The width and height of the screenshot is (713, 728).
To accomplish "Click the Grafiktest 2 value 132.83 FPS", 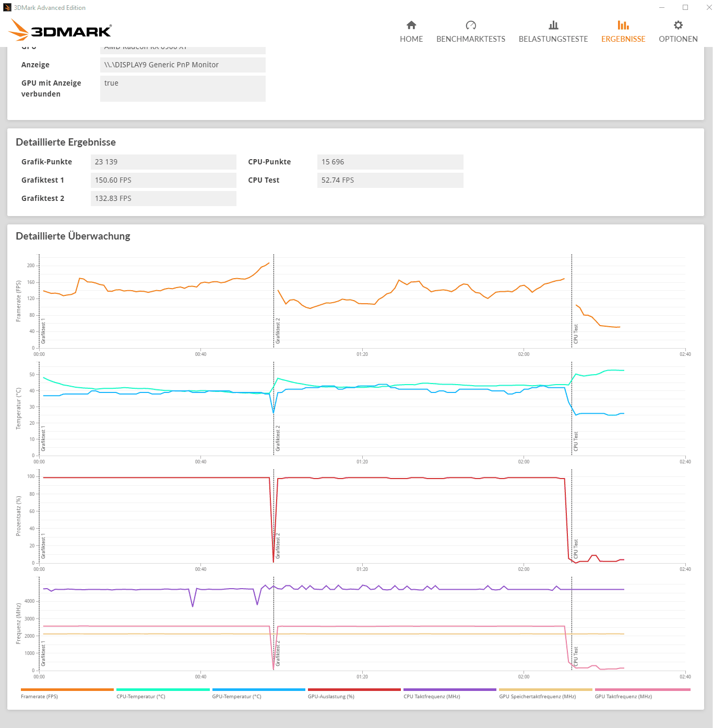I will click(163, 198).
